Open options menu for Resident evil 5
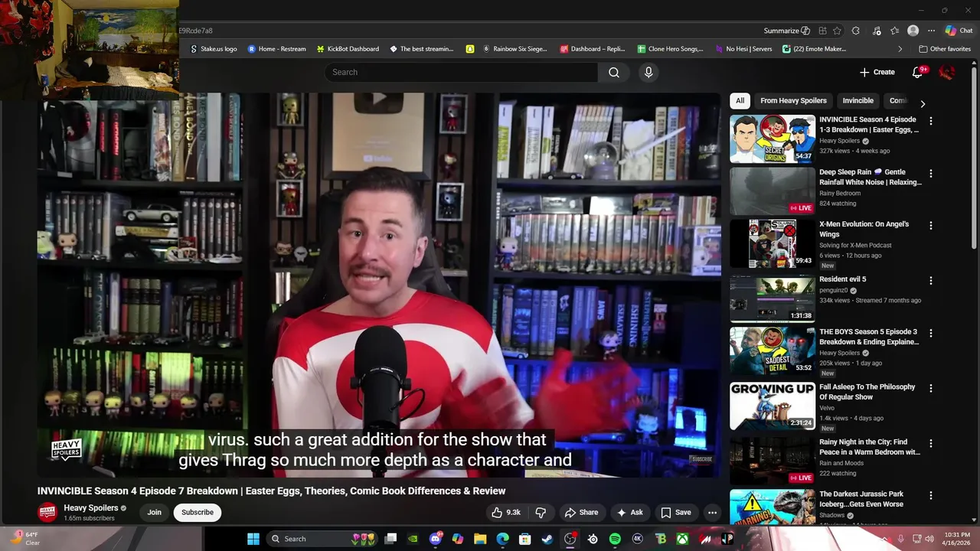Screen dimensions: 980x551 tap(931, 281)
